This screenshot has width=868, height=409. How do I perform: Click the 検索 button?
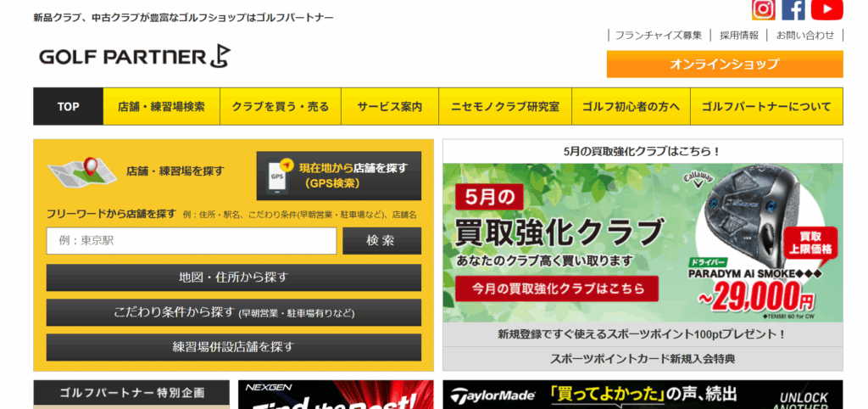coord(381,241)
